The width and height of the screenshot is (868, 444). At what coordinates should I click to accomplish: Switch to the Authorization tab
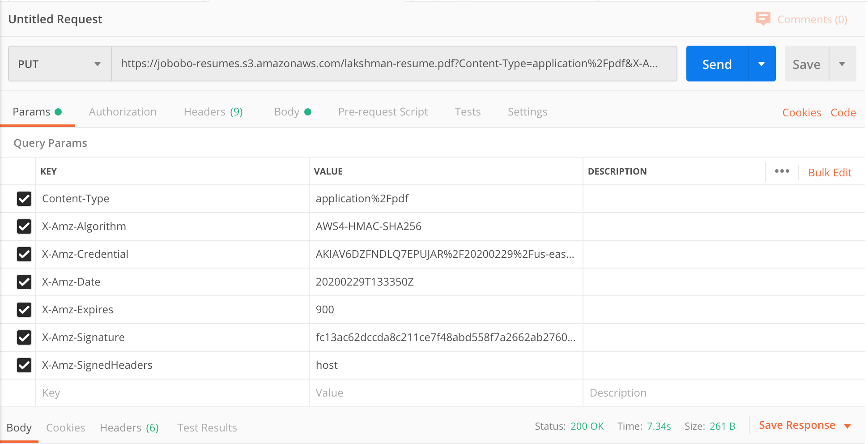click(x=122, y=112)
